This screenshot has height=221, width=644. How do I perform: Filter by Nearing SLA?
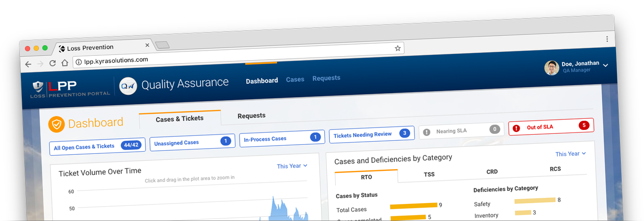461,130
